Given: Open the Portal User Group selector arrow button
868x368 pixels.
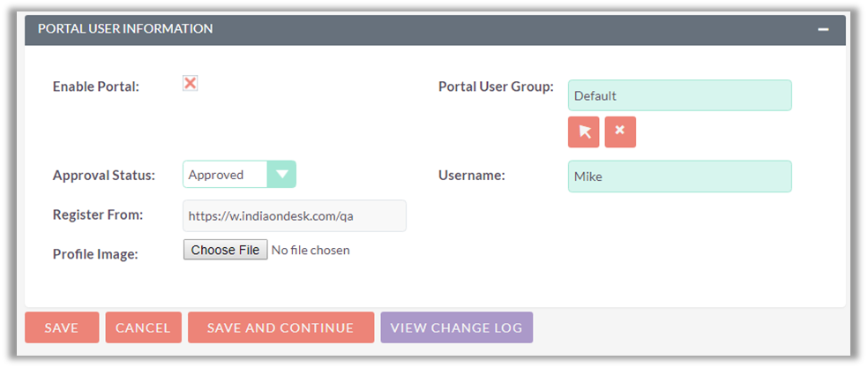Looking at the screenshot, I should [x=583, y=131].
